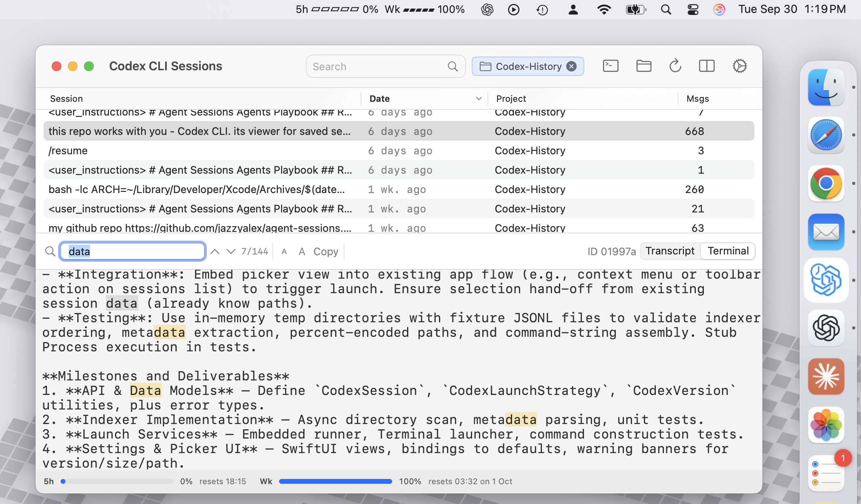Switch to the Transcript view

pos(670,251)
